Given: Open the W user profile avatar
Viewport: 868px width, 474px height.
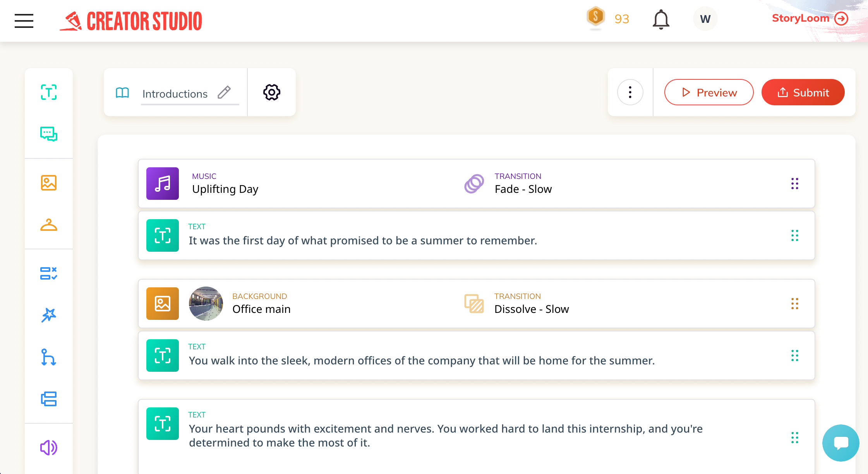Looking at the screenshot, I should pyautogui.click(x=705, y=19).
